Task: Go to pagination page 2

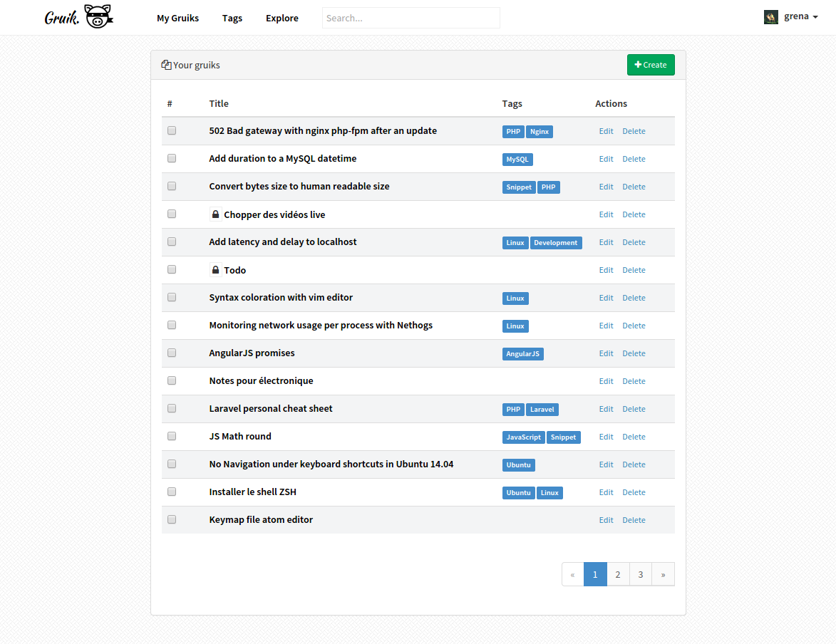Action: tap(617, 574)
